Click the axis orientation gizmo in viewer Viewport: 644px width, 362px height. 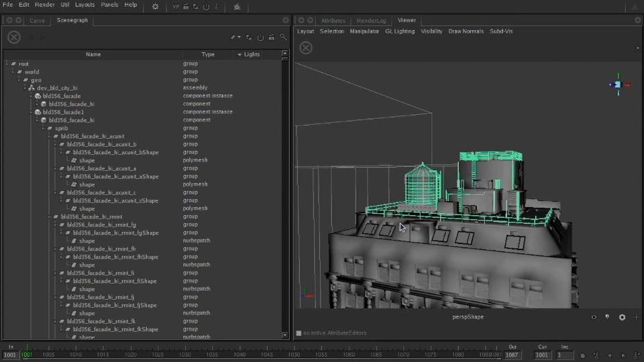pos(618,84)
